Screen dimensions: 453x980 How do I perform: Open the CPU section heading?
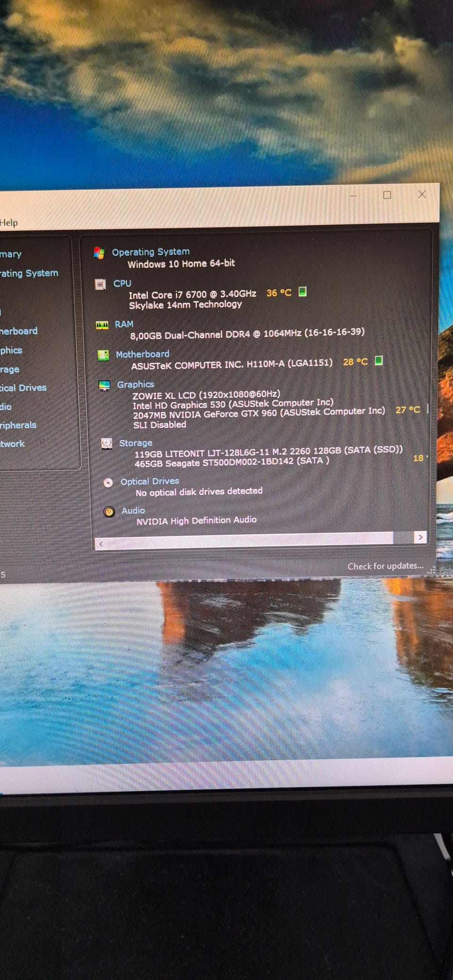[x=122, y=283]
